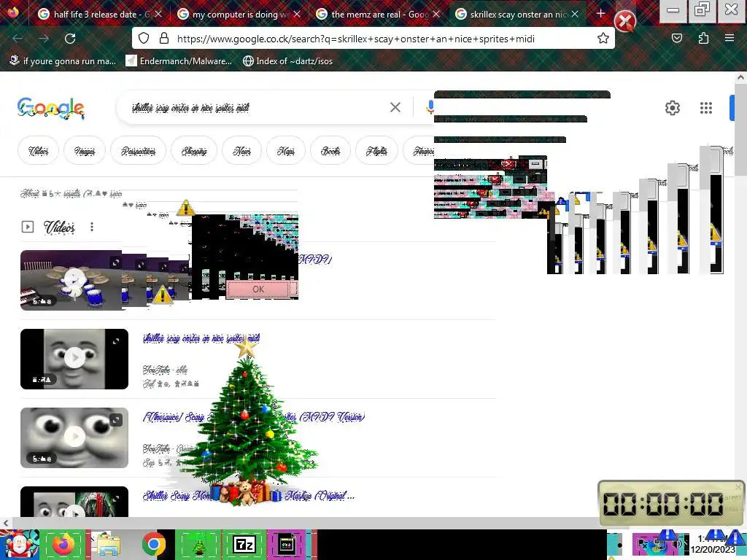Expand the Vinesauce video preview icon
747x560 pixels.
coord(116,419)
